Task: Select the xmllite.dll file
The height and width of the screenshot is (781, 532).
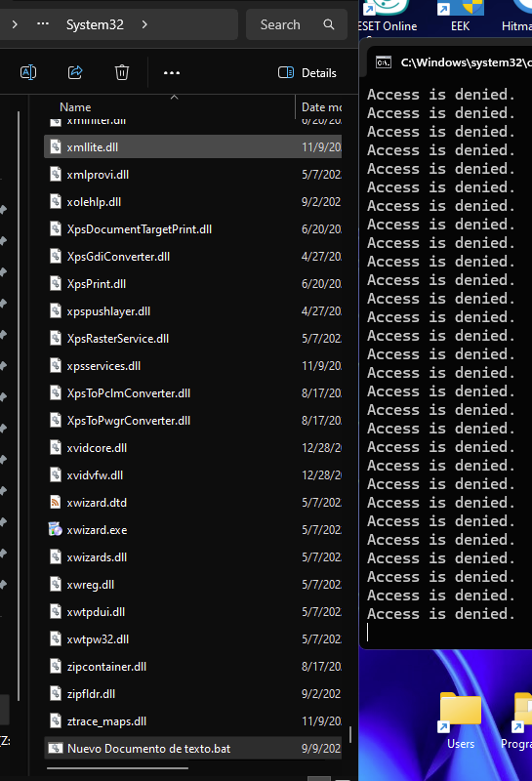Action: [192, 147]
